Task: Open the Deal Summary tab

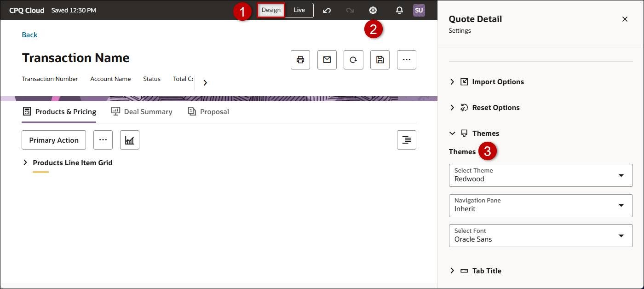Action: coord(142,112)
